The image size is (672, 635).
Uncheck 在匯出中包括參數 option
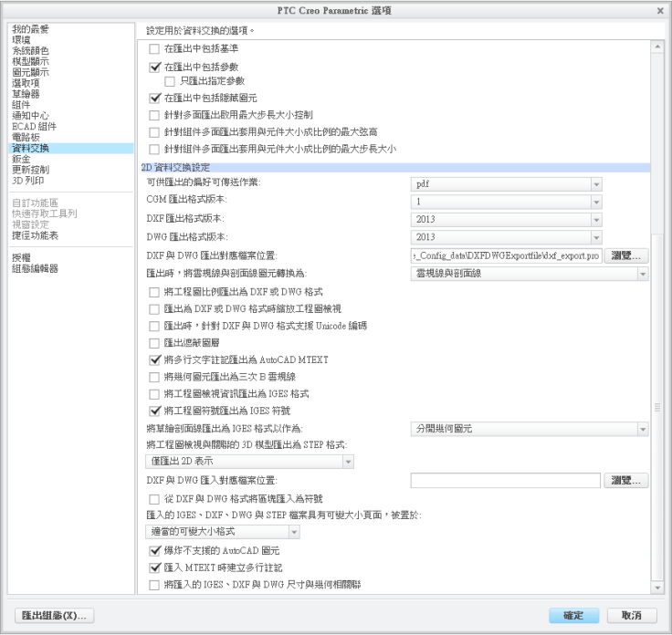click(x=154, y=68)
